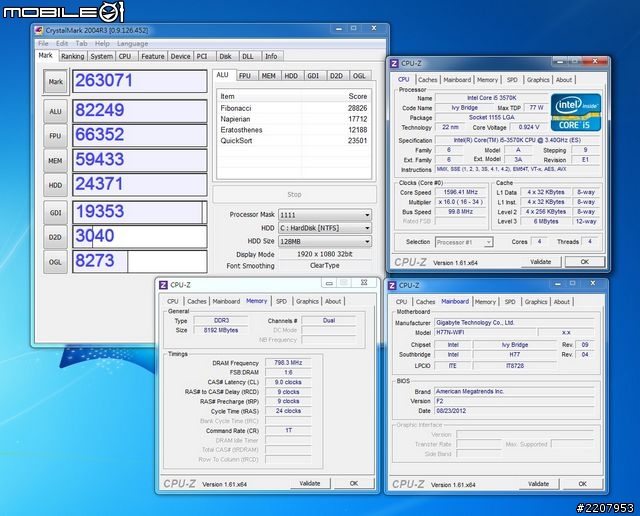This screenshot has height=516, width=640.
Task: Switch to Disk tab in CrystalMark
Action: [225, 56]
